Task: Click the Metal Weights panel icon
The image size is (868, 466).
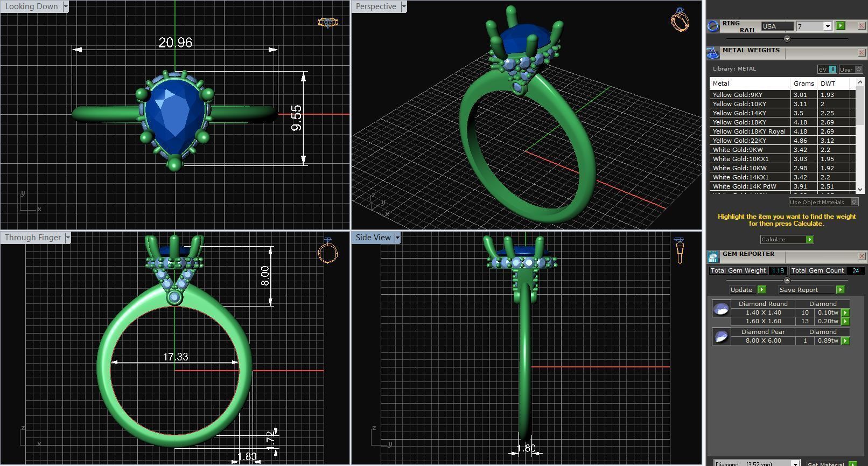Action: click(713, 53)
